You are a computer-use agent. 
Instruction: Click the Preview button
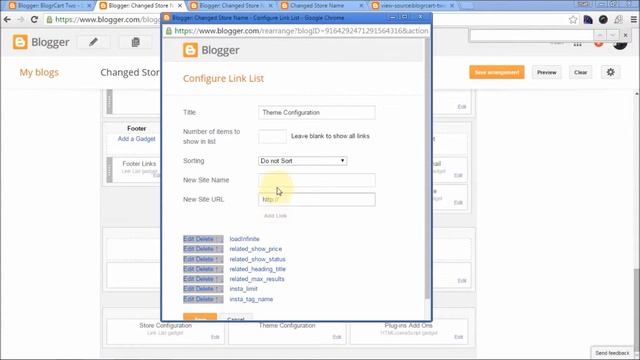click(x=547, y=72)
